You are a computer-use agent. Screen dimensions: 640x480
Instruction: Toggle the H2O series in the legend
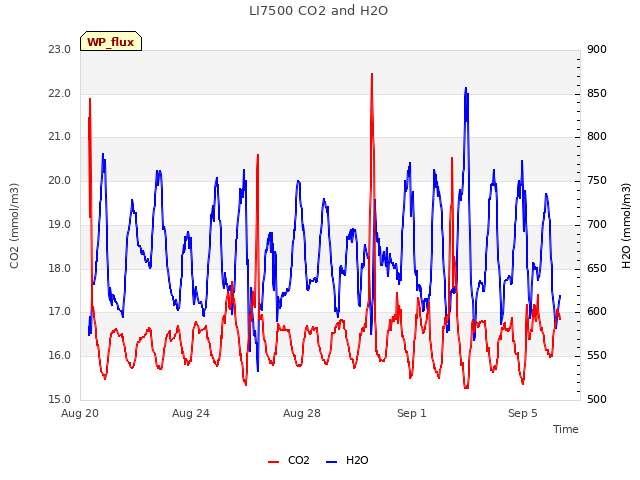click(x=347, y=460)
